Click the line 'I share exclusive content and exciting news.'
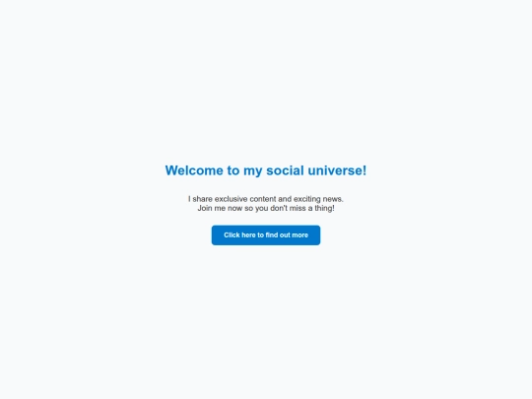Image resolution: width=532 pixels, height=399 pixels. pyautogui.click(x=266, y=199)
